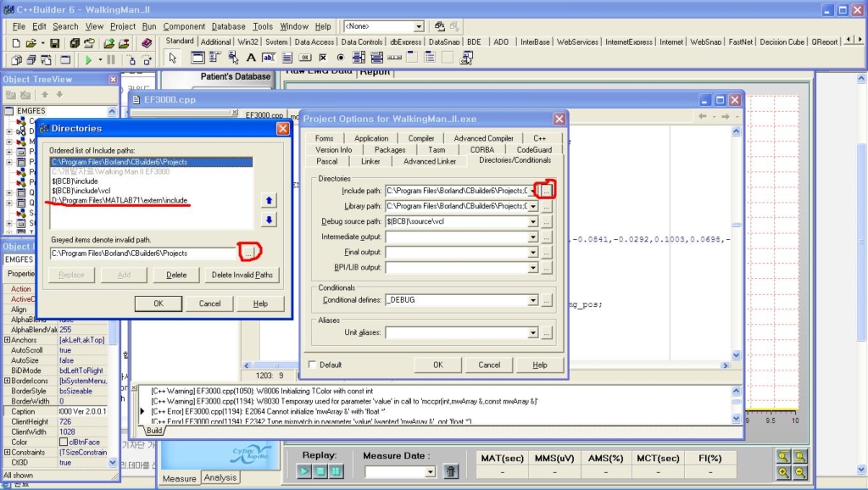Open the Tools menu
The image size is (868, 490).
[x=263, y=26]
